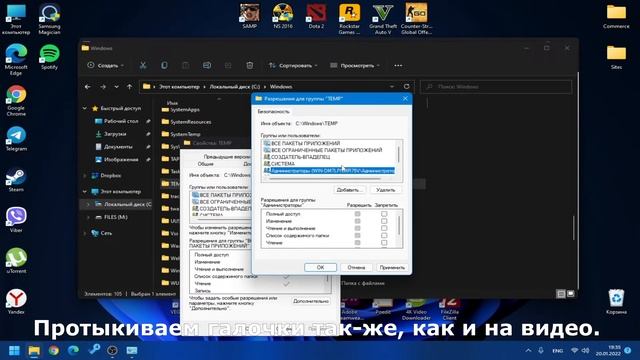Check Deny (Запретить) for Чтение и выполнение
This screenshot has width=640, height=360.
pyautogui.click(x=384, y=228)
